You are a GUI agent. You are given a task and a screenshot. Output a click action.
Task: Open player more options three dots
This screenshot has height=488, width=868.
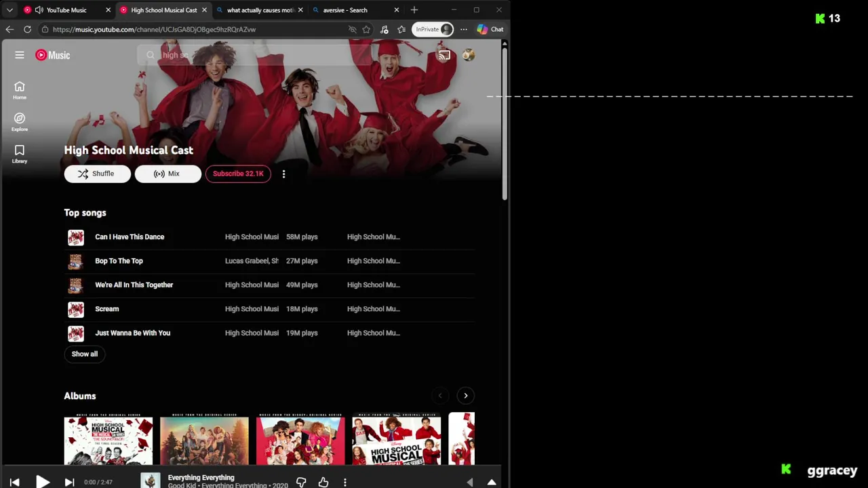(345, 482)
